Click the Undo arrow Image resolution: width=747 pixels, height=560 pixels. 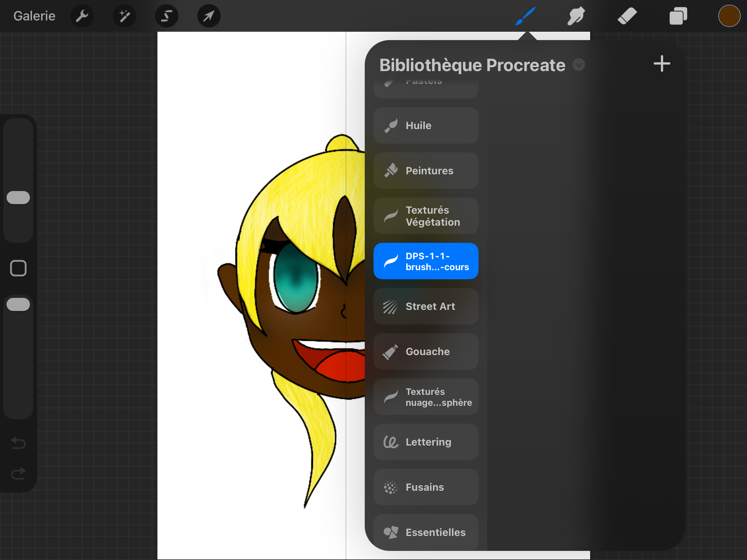[18, 443]
